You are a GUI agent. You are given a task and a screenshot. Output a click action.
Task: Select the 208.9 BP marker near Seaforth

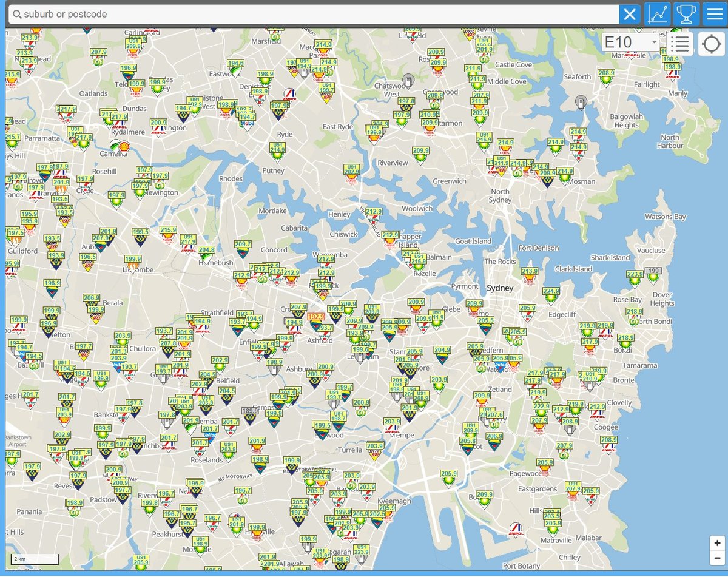click(606, 78)
